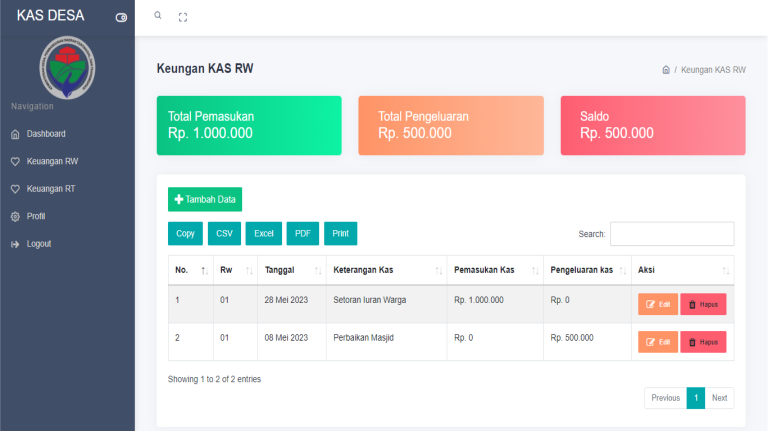Image resolution: width=768 pixels, height=431 pixels.
Task: Export table to Excel
Action: pos(263,233)
